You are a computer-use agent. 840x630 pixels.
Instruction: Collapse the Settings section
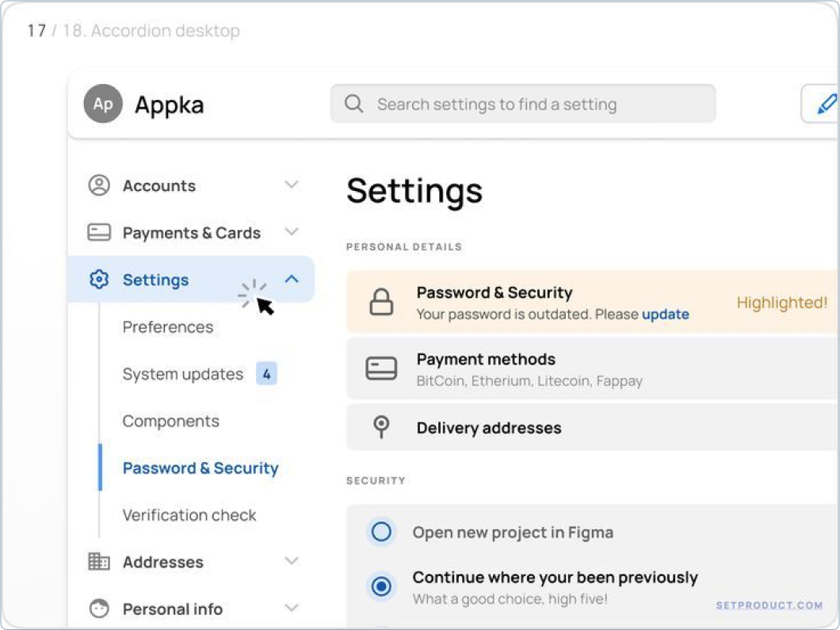292,279
